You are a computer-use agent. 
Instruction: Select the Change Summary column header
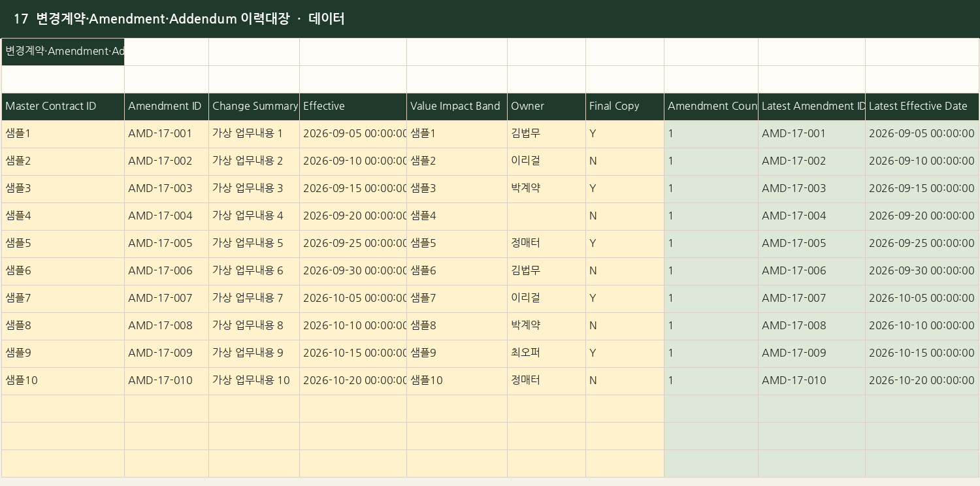[254, 106]
